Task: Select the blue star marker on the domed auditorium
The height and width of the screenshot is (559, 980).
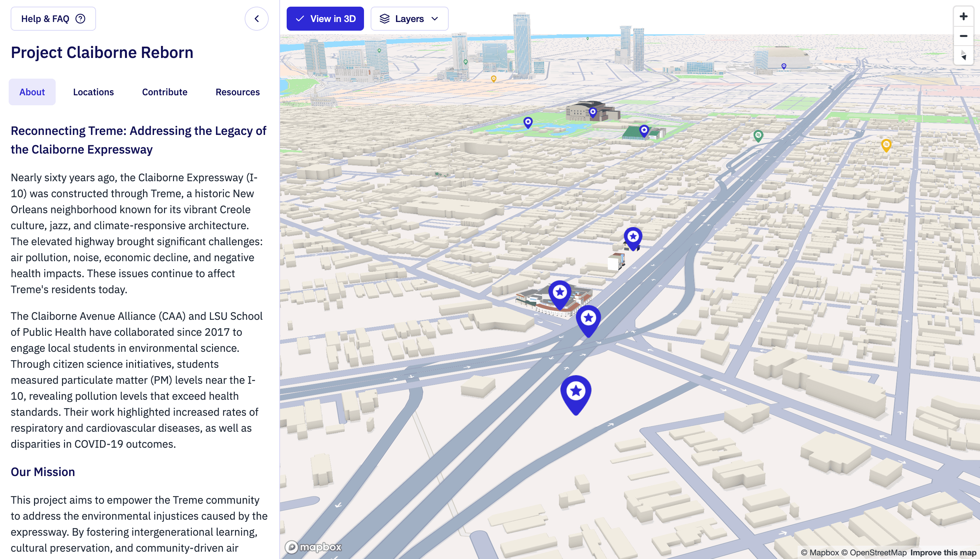Action: (593, 113)
